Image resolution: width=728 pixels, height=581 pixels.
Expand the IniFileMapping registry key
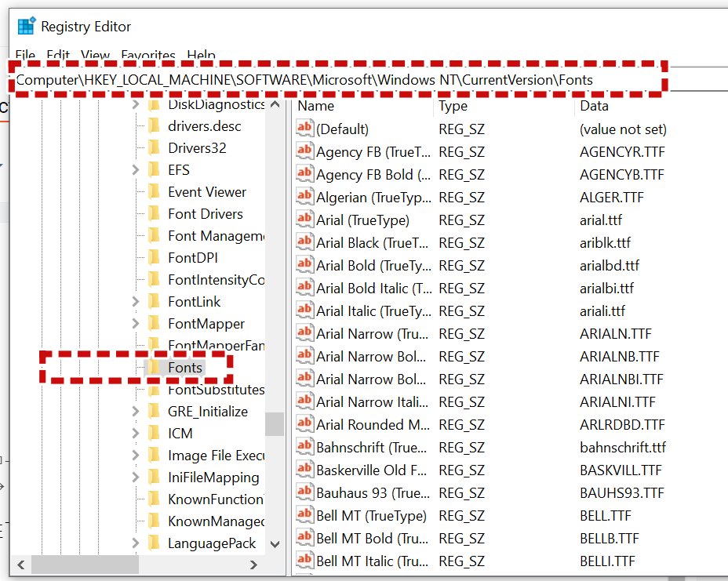pyautogui.click(x=135, y=477)
